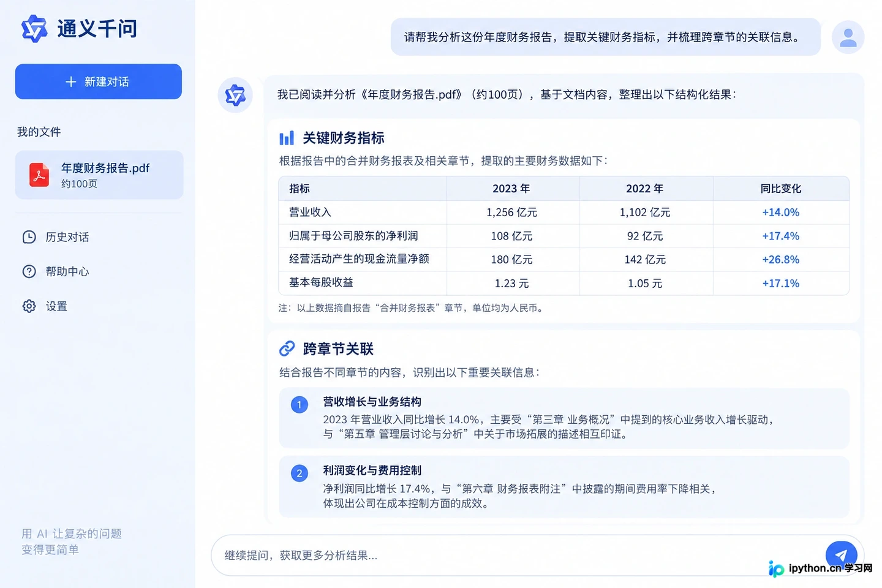Viewport: 882px width, 588px height.
Task: Open 设置 gear icon
Action: coord(29,306)
